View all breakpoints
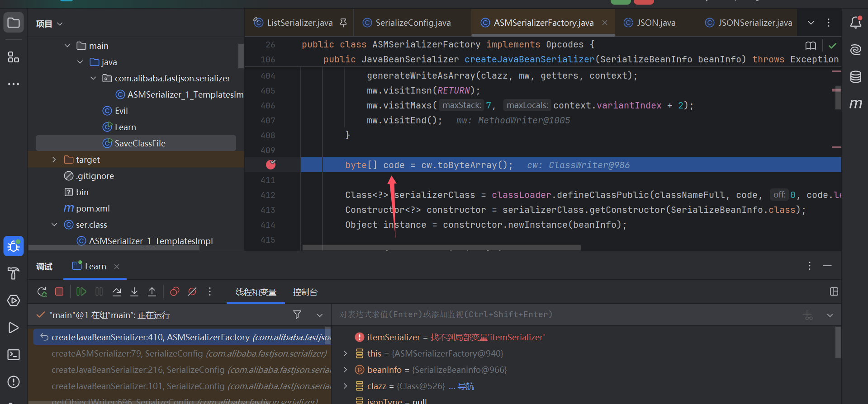This screenshot has width=868, height=404. point(175,291)
